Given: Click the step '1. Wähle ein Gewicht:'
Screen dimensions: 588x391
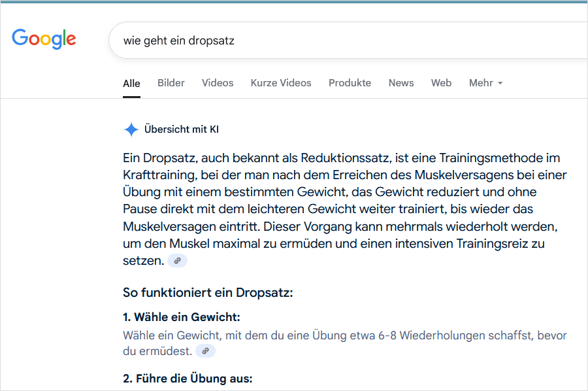Looking at the screenshot, I should pos(182,317).
